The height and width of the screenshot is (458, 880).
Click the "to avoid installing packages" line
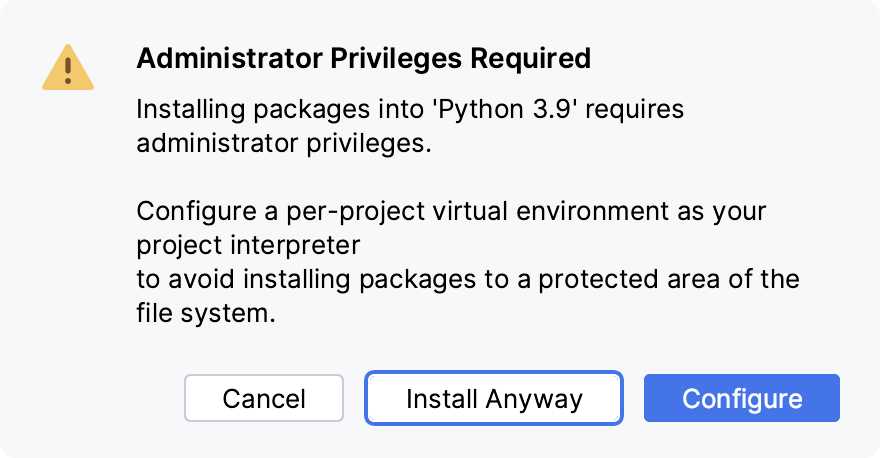pos(468,280)
